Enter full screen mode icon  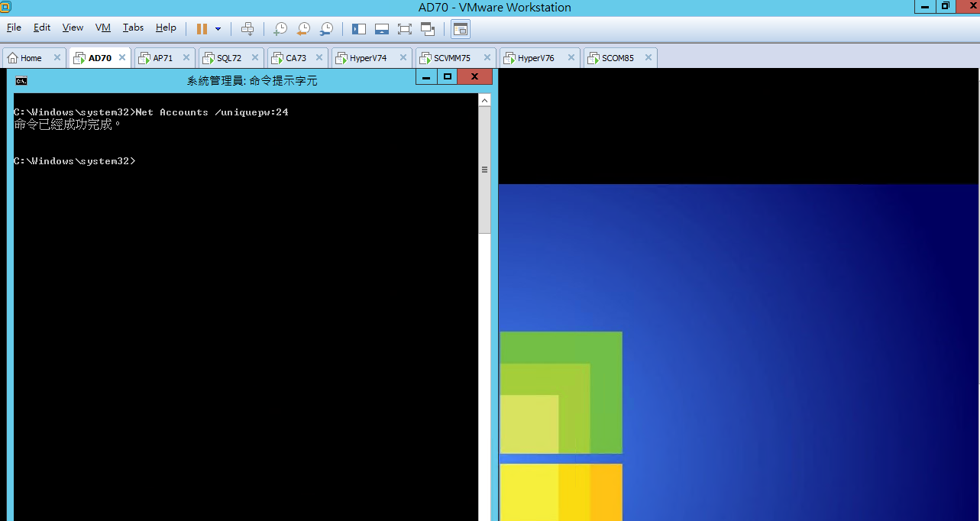pyautogui.click(x=405, y=29)
